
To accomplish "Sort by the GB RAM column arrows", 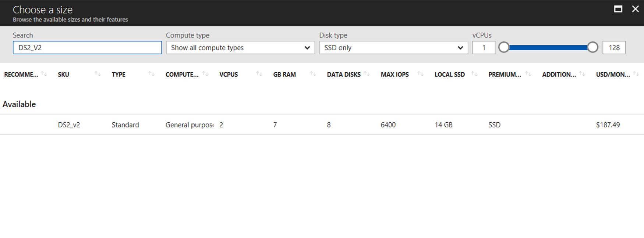I will coord(313,74).
